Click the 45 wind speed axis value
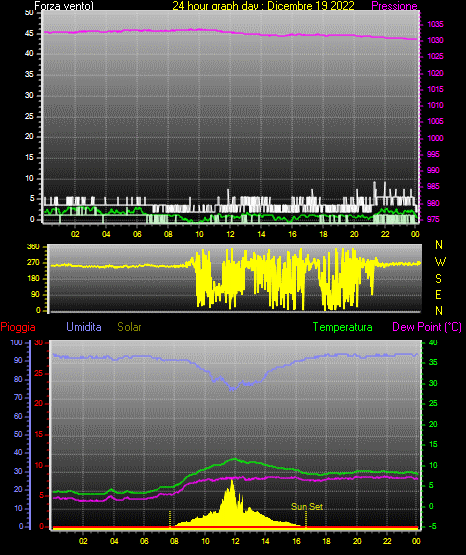Viewport: 466px width, 555px height. [29, 33]
